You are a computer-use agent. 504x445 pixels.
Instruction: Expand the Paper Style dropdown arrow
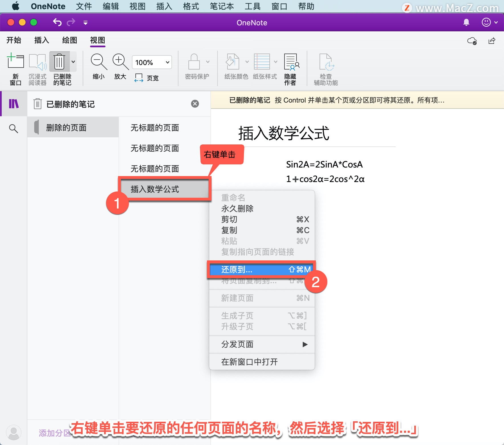[x=276, y=62]
